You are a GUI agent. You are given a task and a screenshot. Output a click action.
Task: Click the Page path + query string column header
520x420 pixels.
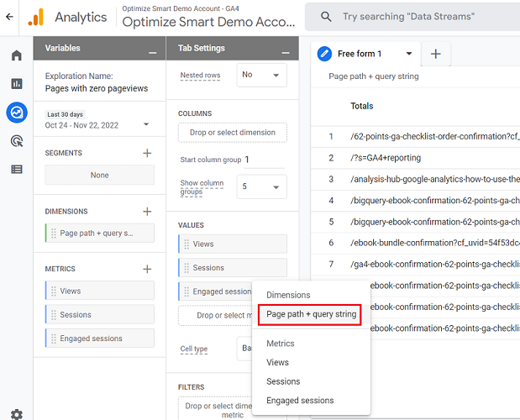(374, 76)
